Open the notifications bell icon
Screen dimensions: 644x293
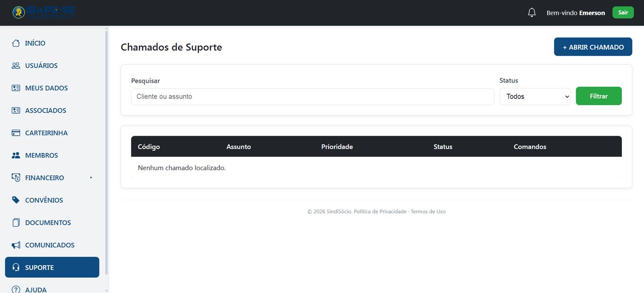pos(532,13)
